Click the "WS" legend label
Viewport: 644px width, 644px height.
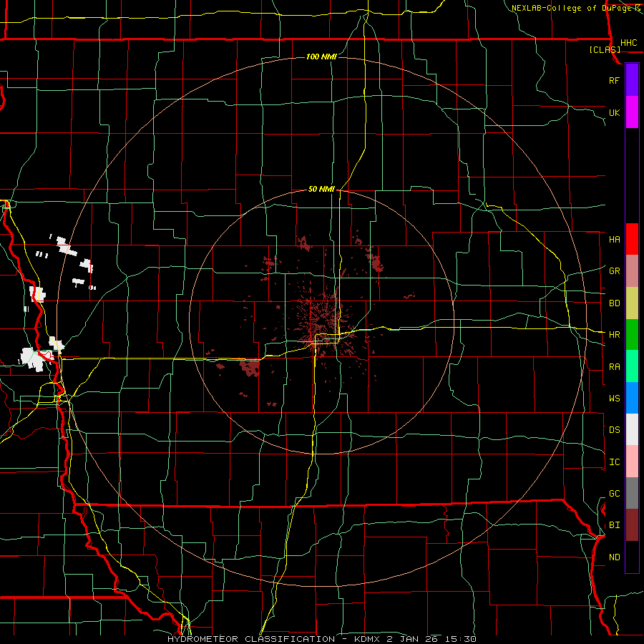[x=615, y=399]
